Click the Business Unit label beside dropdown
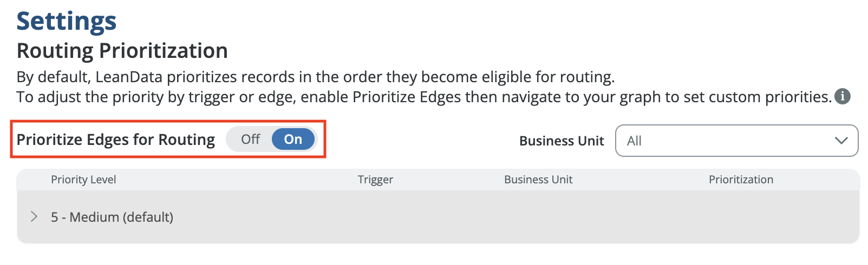Image resolution: width=868 pixels, height=265 pixels. [561, 141]
